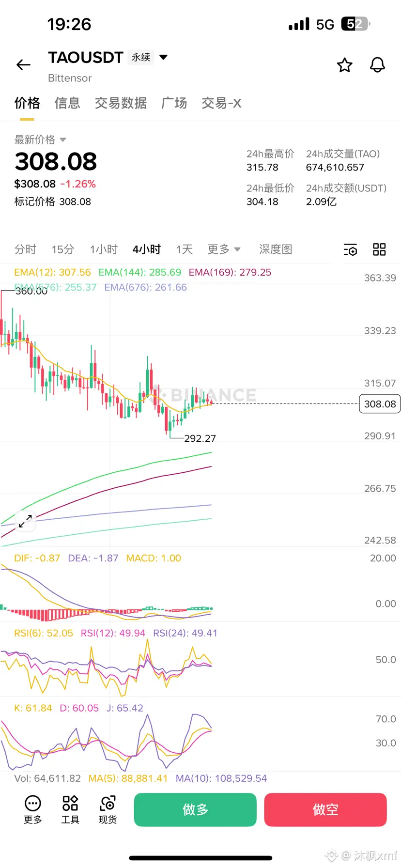
Task: Tap the 24h成交量 value 674,610.657
Action: click(x=335, y=168)
